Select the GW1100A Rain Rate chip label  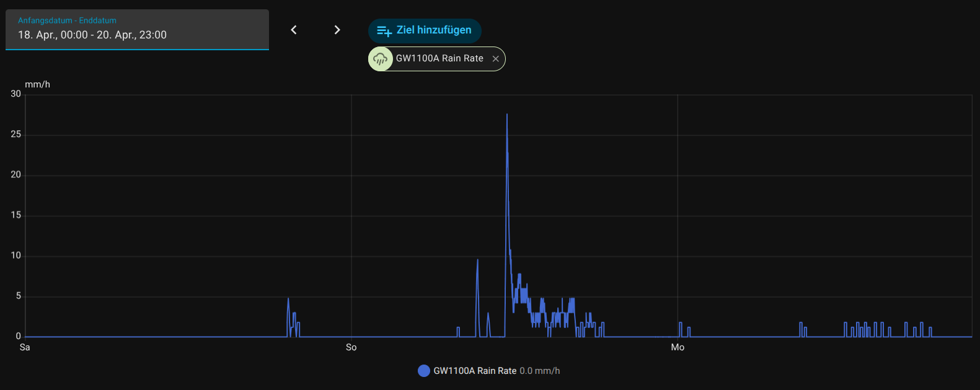pos(439,58)
